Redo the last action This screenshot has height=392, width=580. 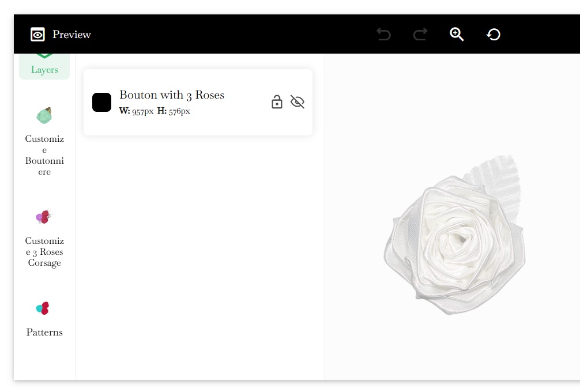pos(420,35)
